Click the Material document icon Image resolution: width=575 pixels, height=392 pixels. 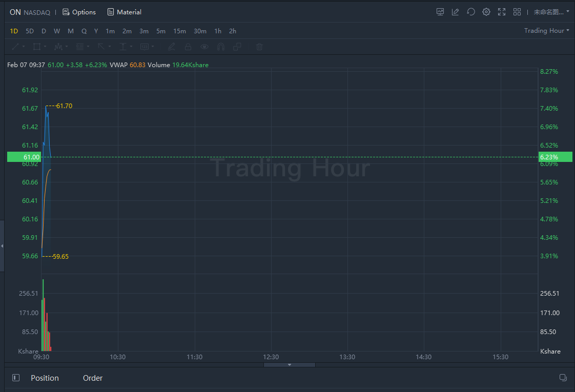(110, 12)
